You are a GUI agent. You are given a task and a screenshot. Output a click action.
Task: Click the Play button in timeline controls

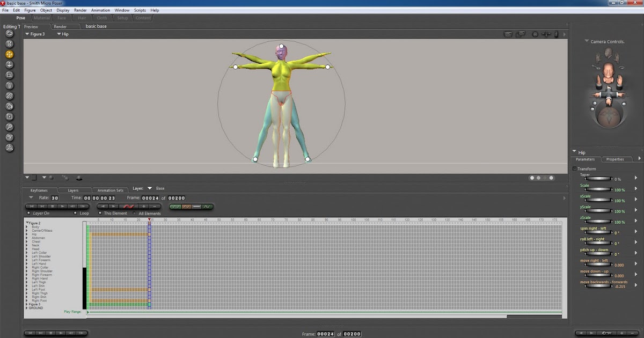63,206
